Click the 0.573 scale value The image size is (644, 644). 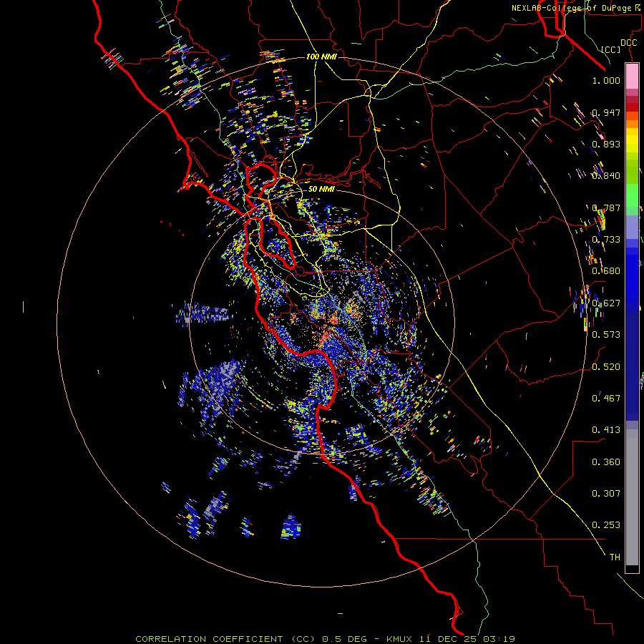[x=606, y=335]
